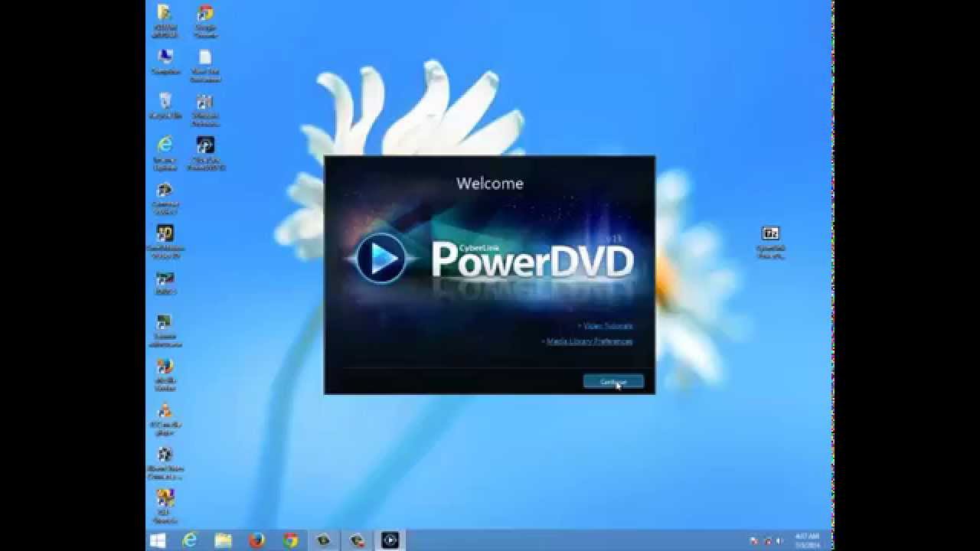The height and width of the screenshot is (551, 980).
Task: Open the Google Chrome desktop shortcut
Action: [x=205, y=21]
